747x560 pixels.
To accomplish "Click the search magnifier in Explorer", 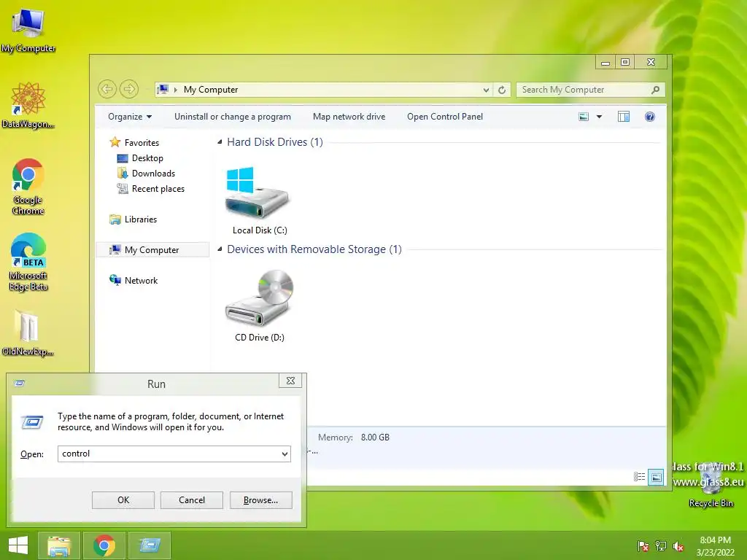I will pyautogui.click(x=656, y=90).
